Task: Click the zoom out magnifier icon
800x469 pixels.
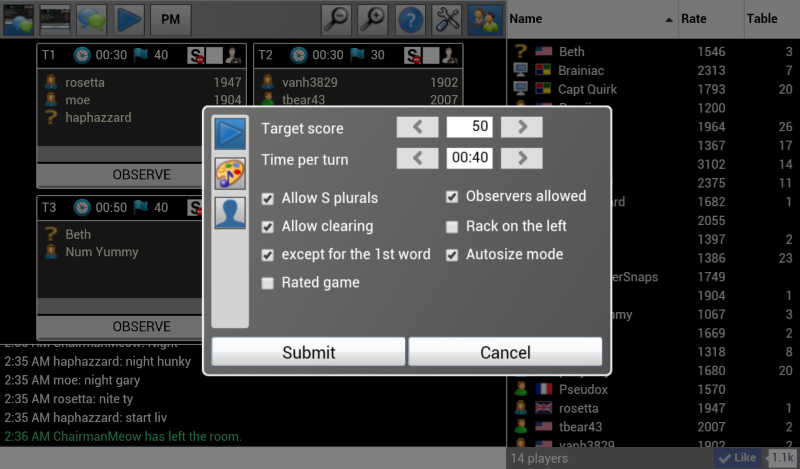Action: tap(336, 19)
